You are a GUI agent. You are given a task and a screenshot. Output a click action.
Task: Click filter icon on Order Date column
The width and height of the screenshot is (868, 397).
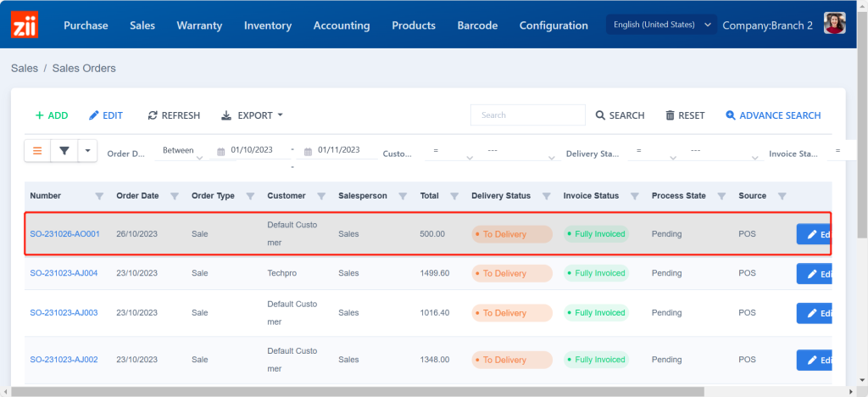(x=175, y=196)
